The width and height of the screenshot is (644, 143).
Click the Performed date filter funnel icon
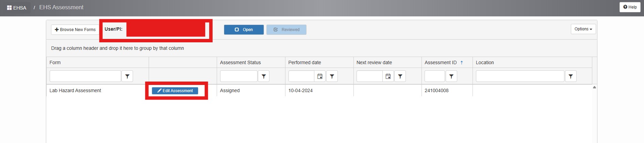click(332, 76)
